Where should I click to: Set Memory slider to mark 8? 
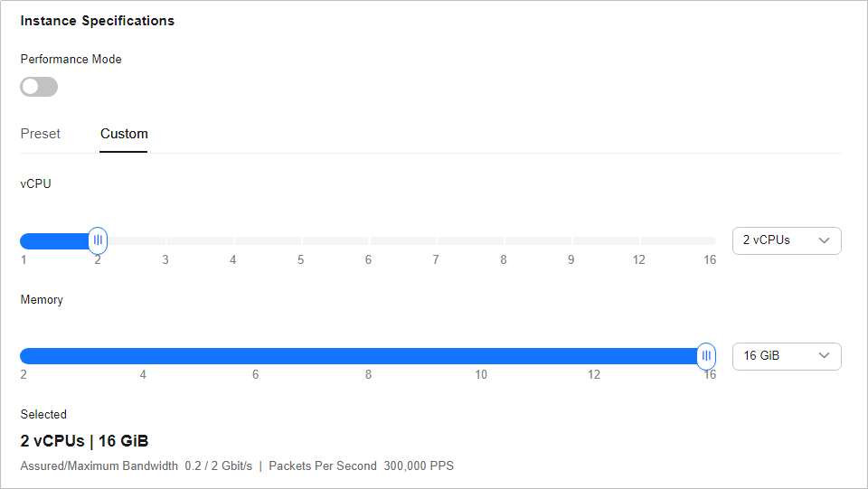[x=368, y=357]
